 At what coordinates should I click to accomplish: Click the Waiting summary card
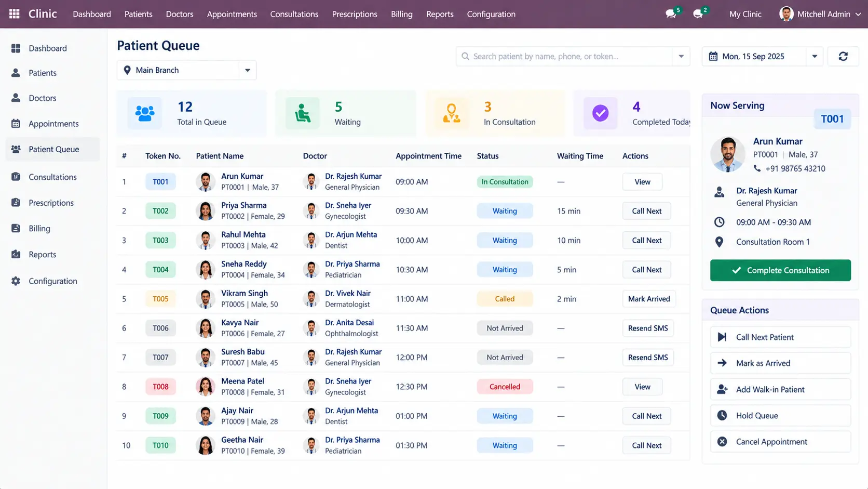pos(346,113)
